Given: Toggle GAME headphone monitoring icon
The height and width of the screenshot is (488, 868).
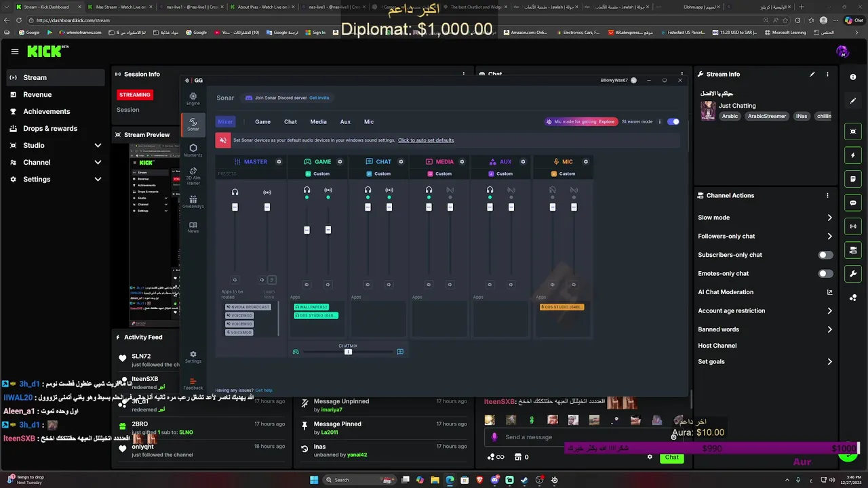Looking at the screenshot, I should [307, 190].
